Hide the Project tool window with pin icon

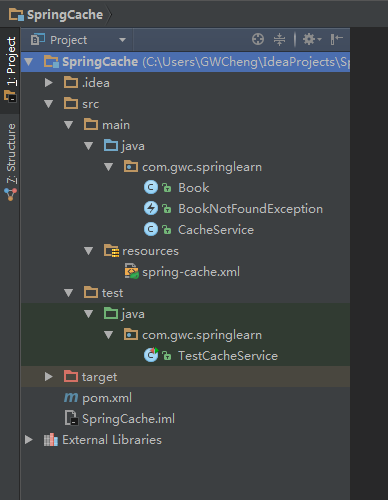point(336,39)
